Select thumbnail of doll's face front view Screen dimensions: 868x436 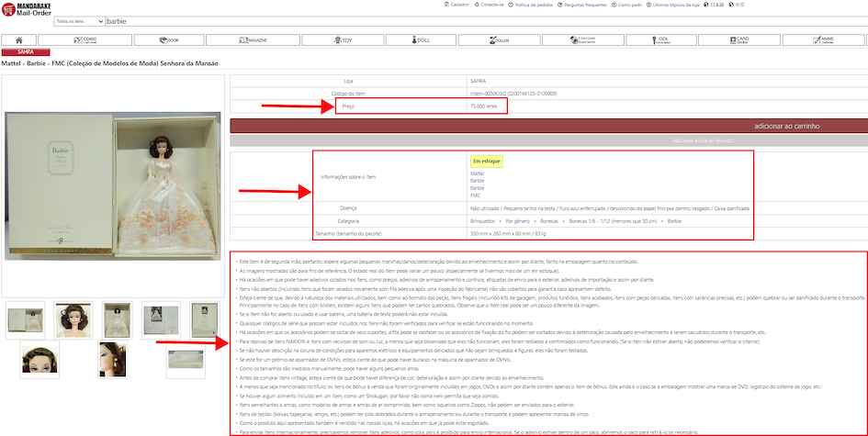click(73, 319)
